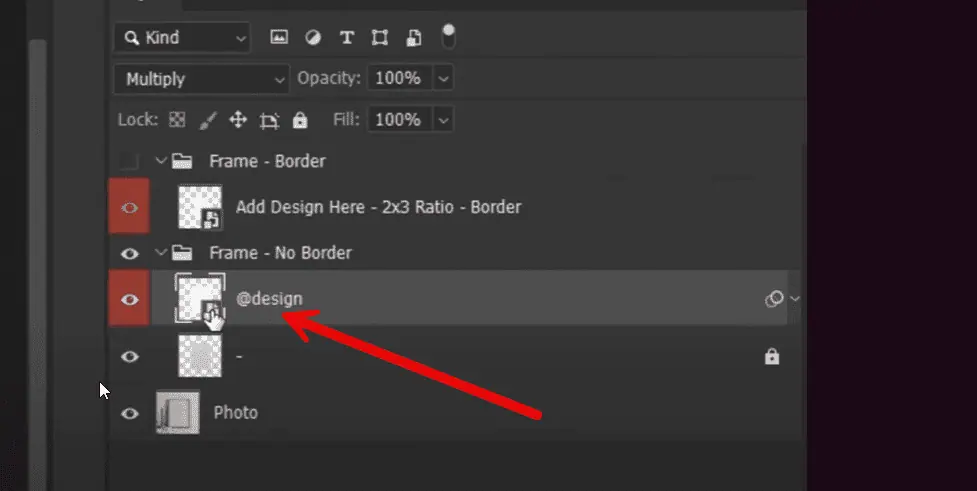Hide the @design layer via eye icon
The image size is (977, 491).
click(129, 298)
